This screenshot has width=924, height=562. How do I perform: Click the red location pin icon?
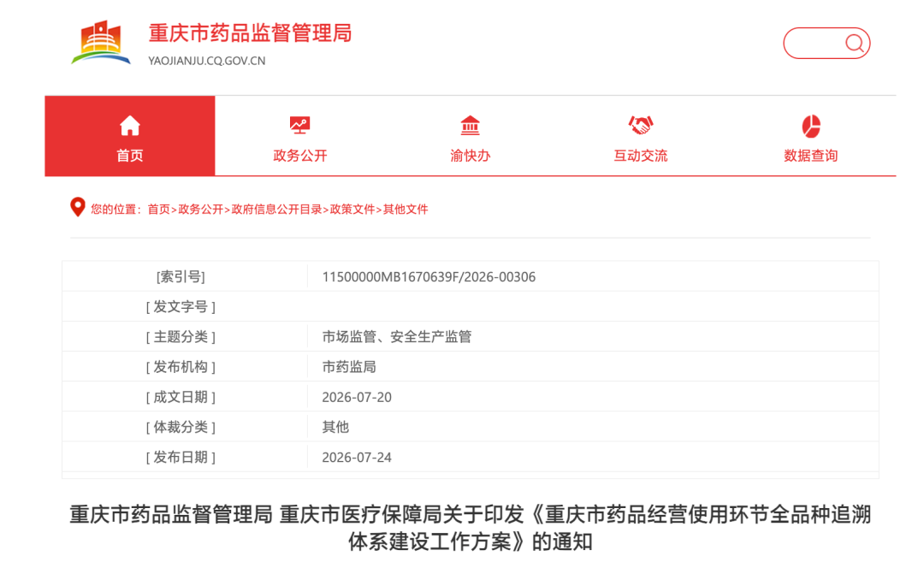coord(77,207)
